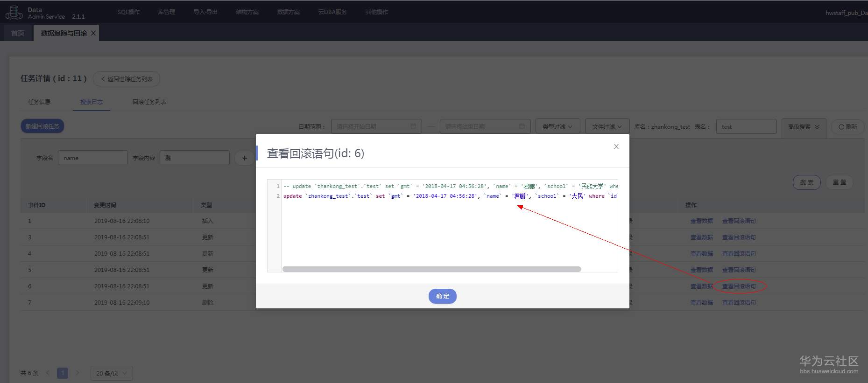Image resolution: width=868 pixels, height=383 pixels.
Task: Click 查看数据 in the event ID 5 row
Action: [702, 270]
